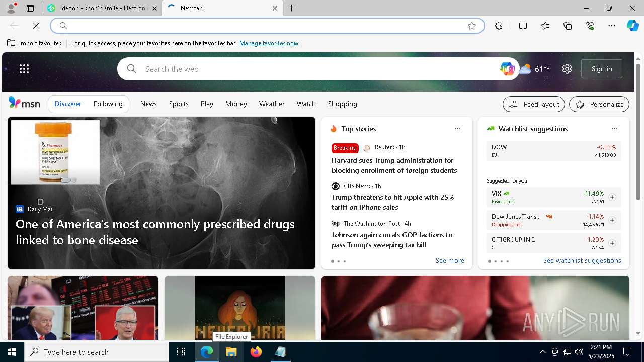The height and width of the screenshot is (362, 644).
Task: Open the DOW index row
Action: tap(553, 151)
